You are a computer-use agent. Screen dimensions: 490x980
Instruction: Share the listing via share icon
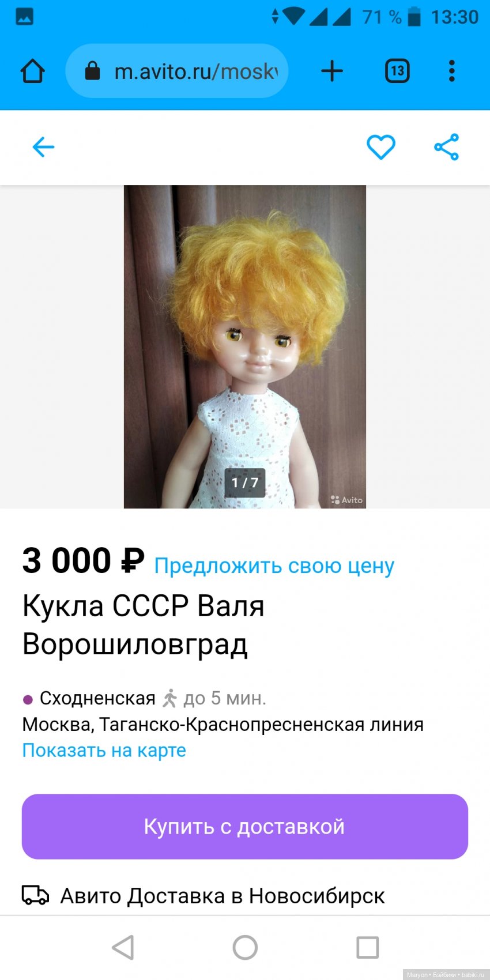447,147
